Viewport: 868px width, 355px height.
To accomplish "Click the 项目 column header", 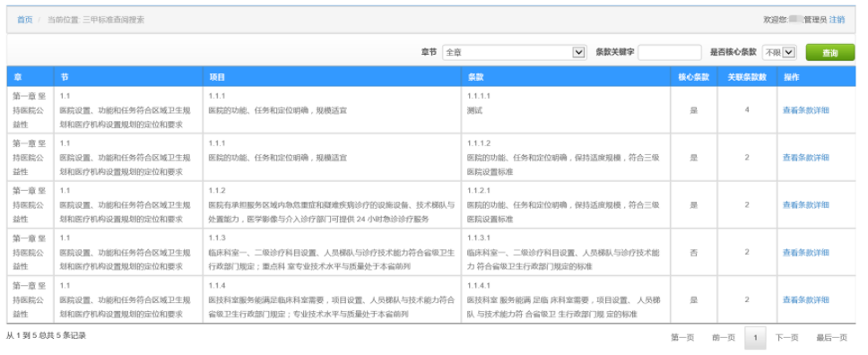I will coord(332,77).
